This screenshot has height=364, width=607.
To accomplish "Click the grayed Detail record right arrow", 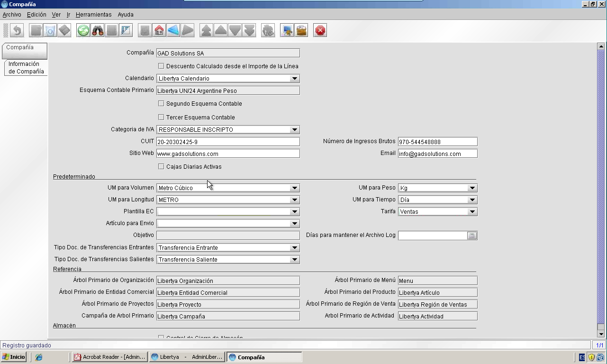I will [188, 31].
